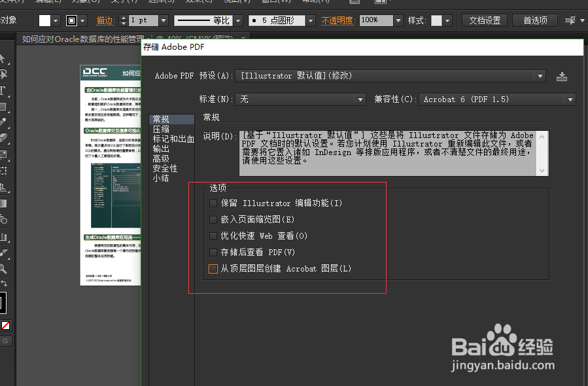Image resolution: width=588 pixels, height=386 pixels.
Task: Click the 文档设置 button
Action: [485, 20]
